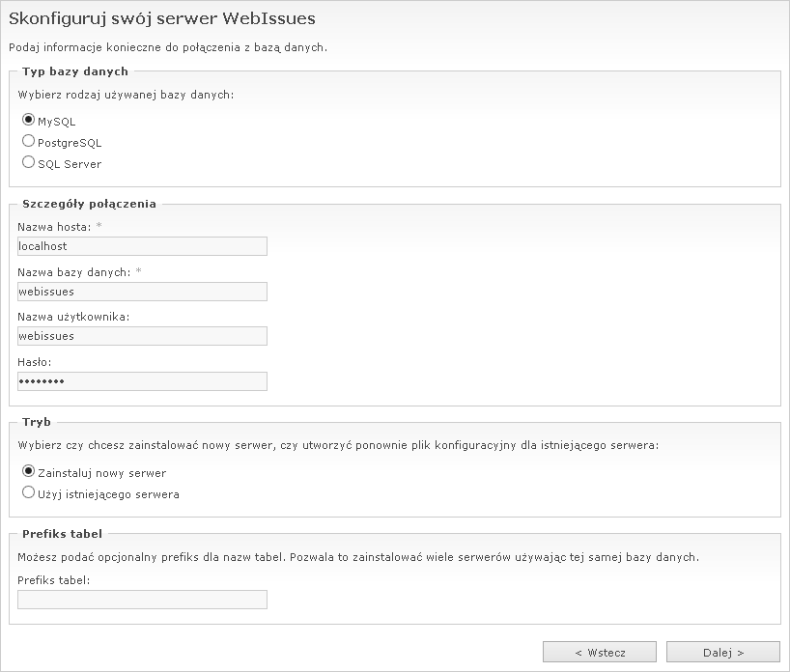Image resolution: width=790 pixels, height=672 pixels.
Task: Click the Nazwa bazy danych field label
Action: 73,272
